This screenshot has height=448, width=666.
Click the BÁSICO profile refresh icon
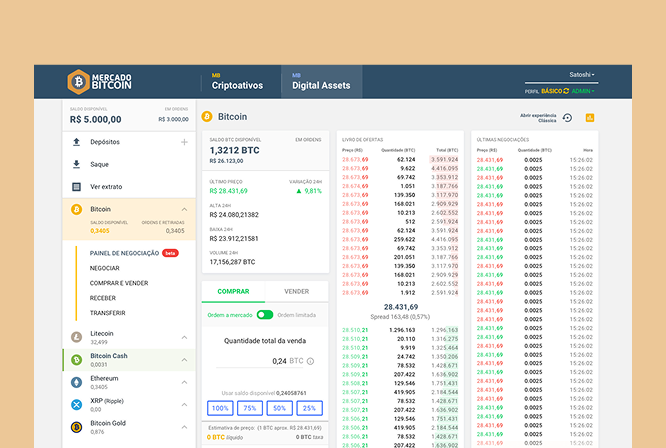pyautogui.click(x=566, y=91)
